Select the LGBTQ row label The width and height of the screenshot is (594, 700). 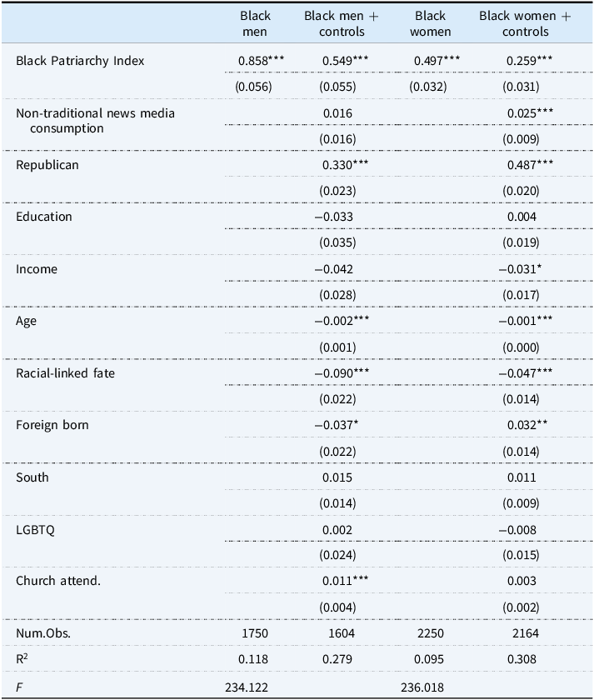point(35,530)
